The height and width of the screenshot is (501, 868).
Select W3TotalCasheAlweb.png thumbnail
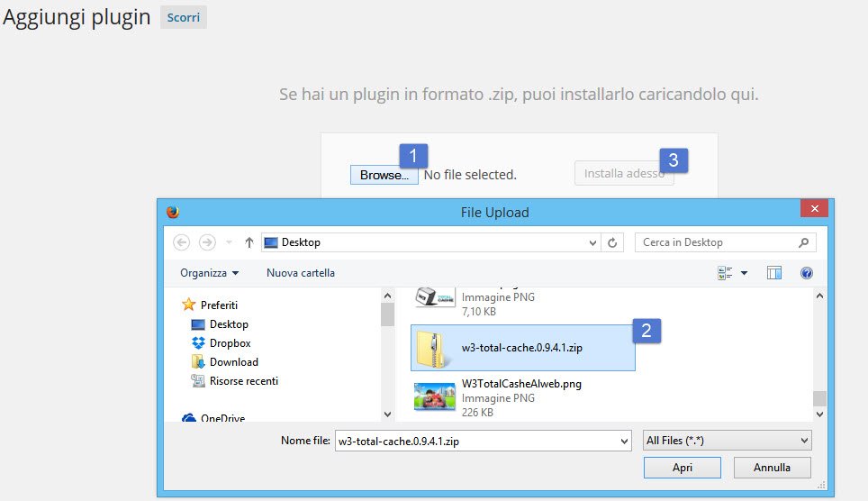coord(434,396)
